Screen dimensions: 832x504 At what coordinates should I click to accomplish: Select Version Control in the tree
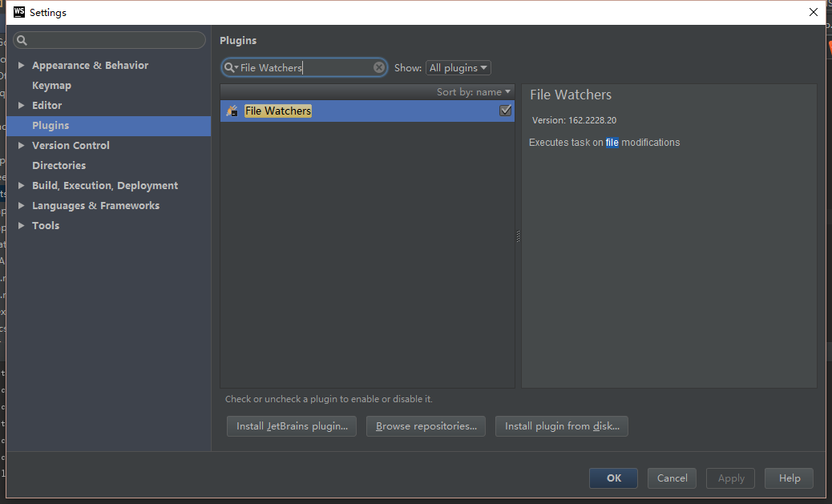coord(71,145)
